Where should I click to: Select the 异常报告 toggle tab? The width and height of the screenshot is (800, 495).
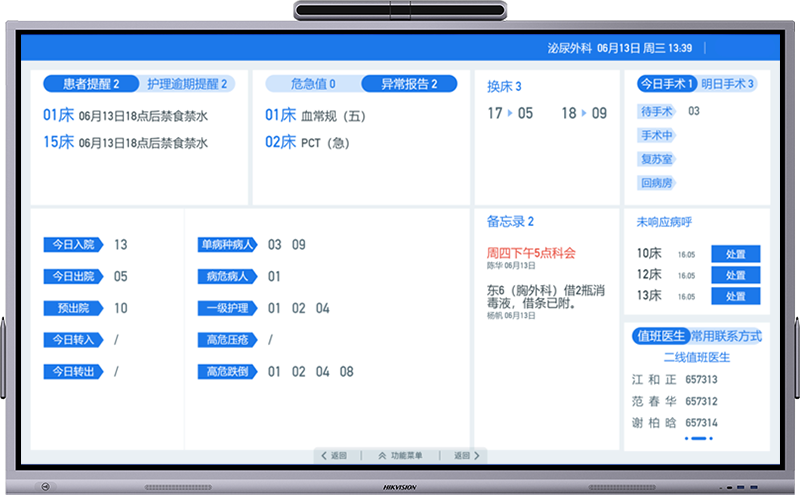400,84
